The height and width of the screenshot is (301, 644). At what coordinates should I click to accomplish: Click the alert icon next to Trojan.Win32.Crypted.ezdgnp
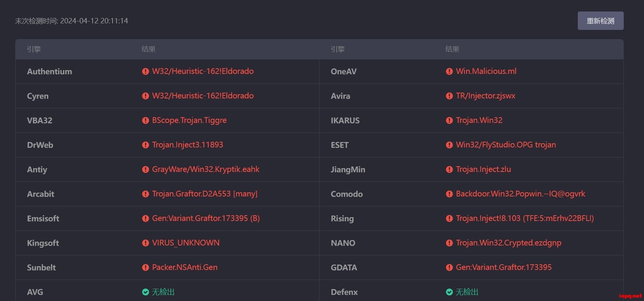pyautogui.click(x=449, y=243)
